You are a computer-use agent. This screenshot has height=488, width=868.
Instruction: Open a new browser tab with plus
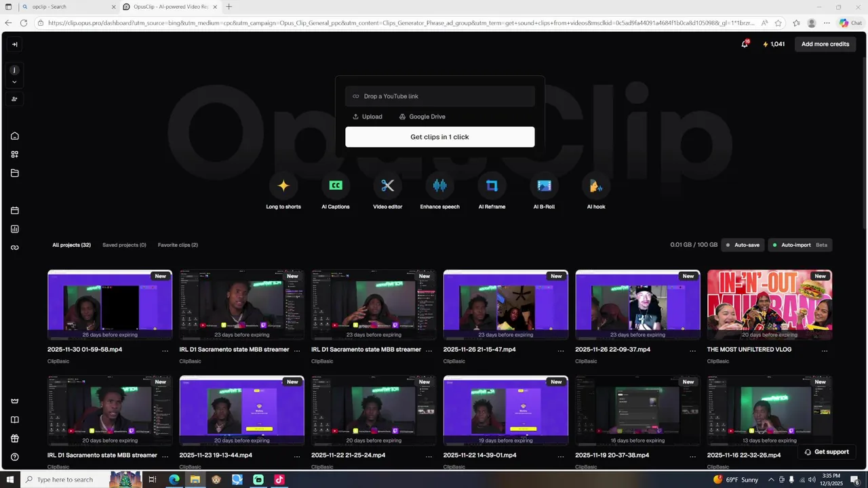(x=229, y=7)
